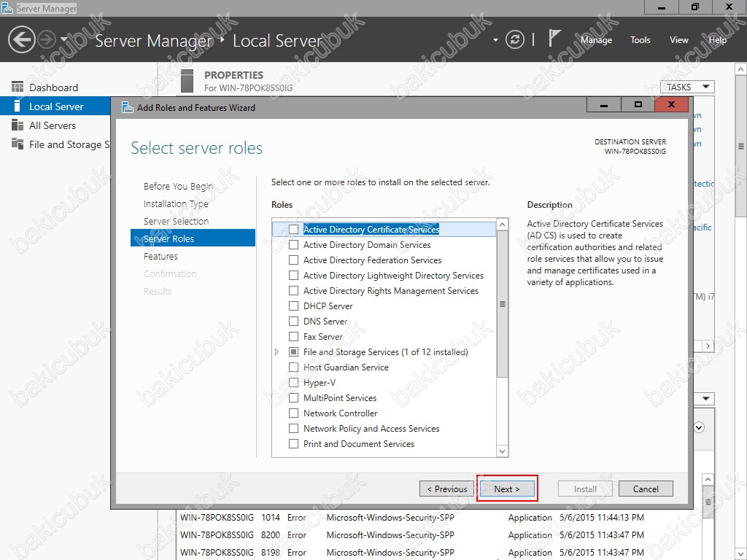Open the View menu
Viewport: 747px width, 560px height.
(678, 40)
